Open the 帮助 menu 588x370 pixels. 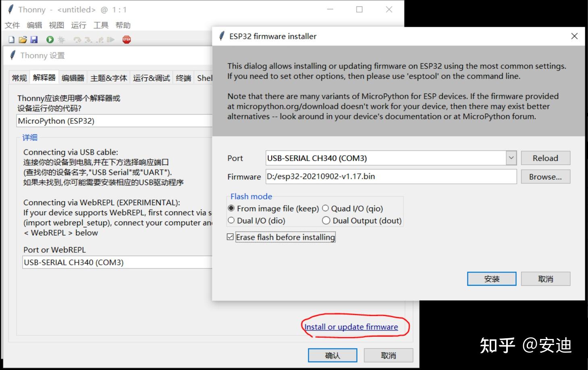pos(123,25)
